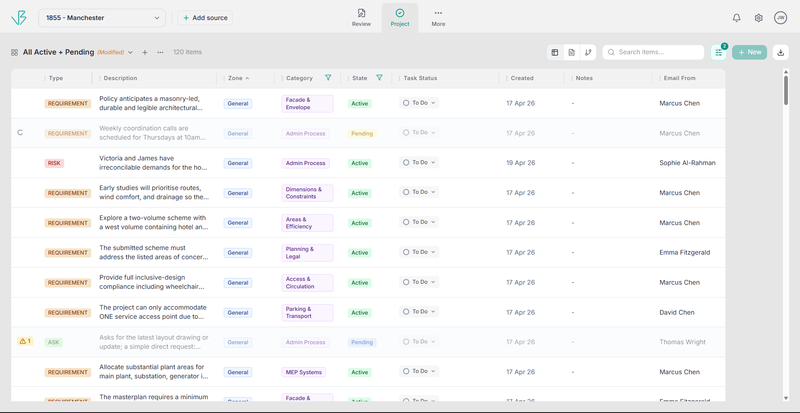Open description 'The project can only accommodate ONE service'
The image size is (800, 413).
pyautogui.click(x=154, y=312)
